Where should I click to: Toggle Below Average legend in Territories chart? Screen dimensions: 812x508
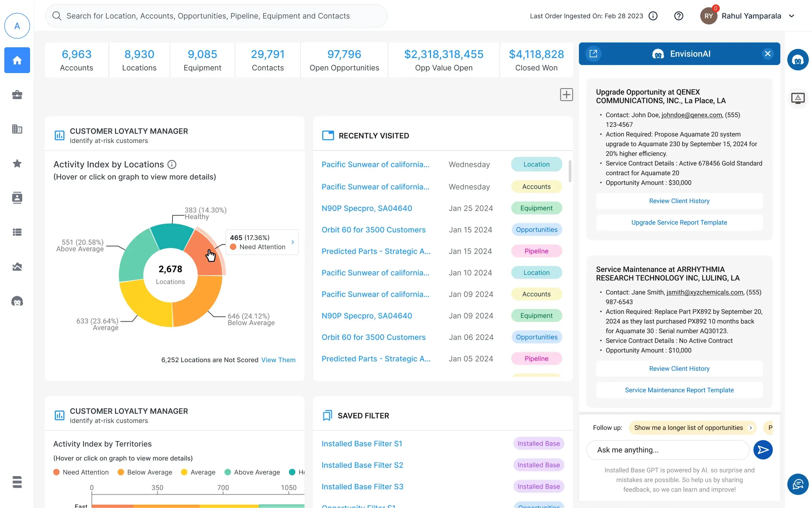coord(145,472)
